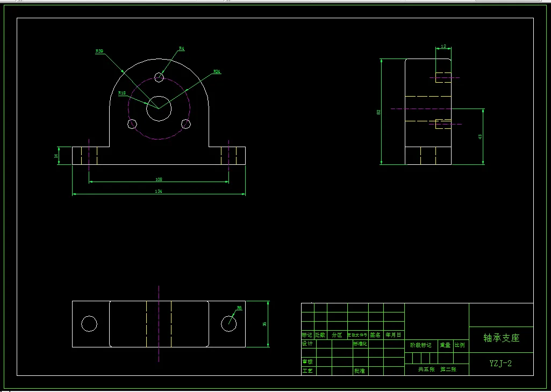Select the 标准化 label in title block
Image resolution: width=551 pixels, height=392 pixels.
pos(360,344)
